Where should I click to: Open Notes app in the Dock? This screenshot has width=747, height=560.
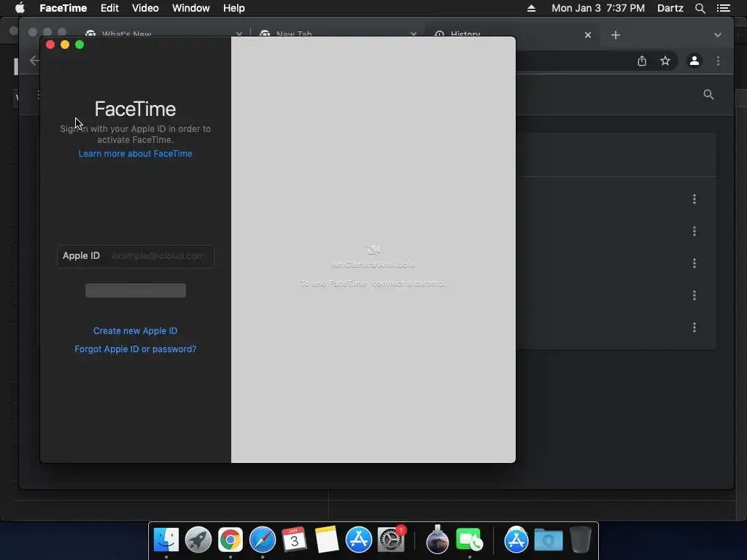point(326,540)
